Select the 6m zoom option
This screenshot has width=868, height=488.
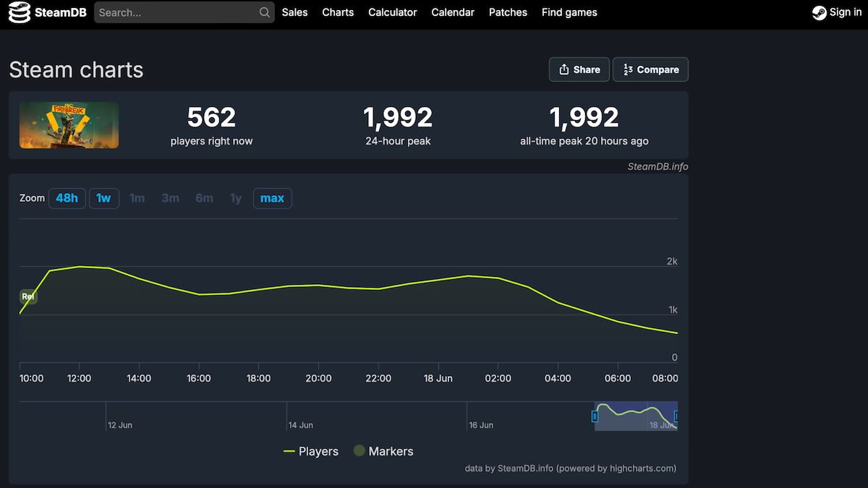pos(204,198)
